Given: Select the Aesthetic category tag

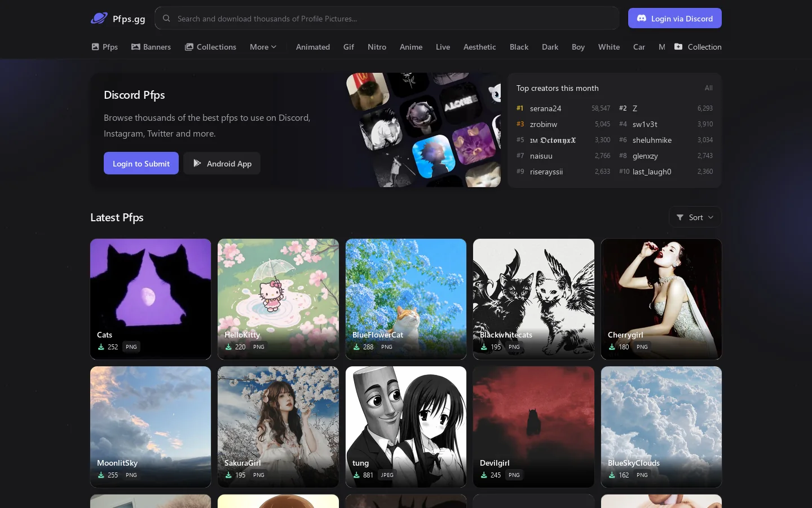Looking at the screenshot, I should point(480,47).
